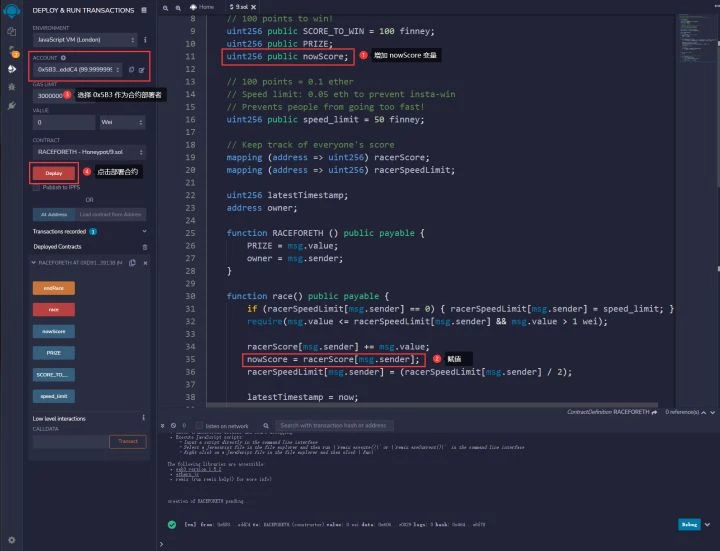Click the Transact button
720x551 pixels.
coord(128,442)
